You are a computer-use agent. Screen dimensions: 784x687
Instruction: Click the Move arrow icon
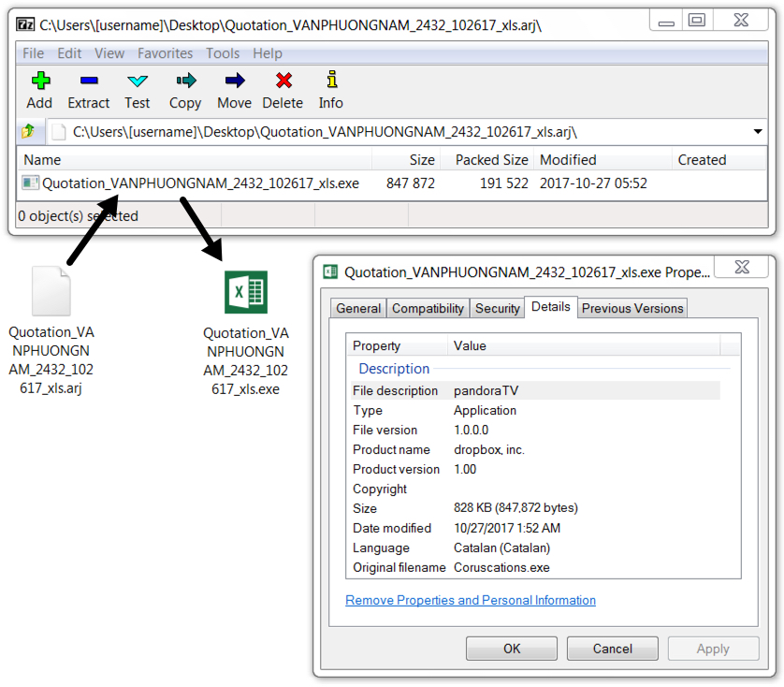pyautogui.click(x=235, y=80)
